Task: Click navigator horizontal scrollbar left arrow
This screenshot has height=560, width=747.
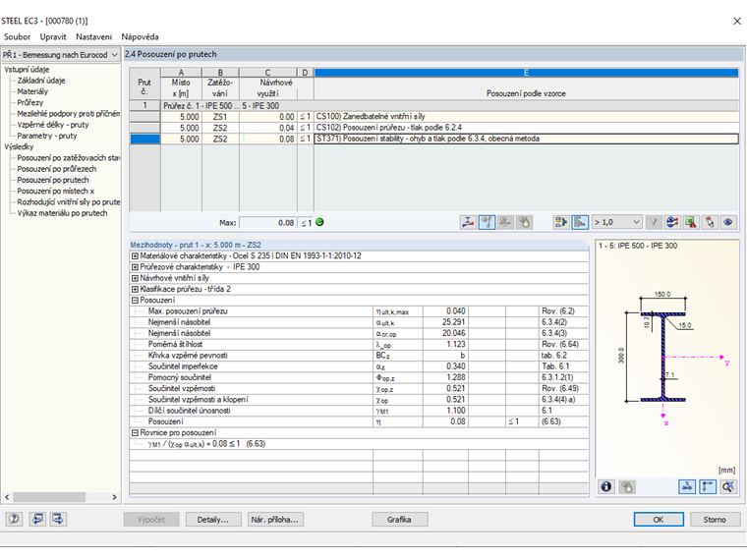Action: tap(7, 497)
